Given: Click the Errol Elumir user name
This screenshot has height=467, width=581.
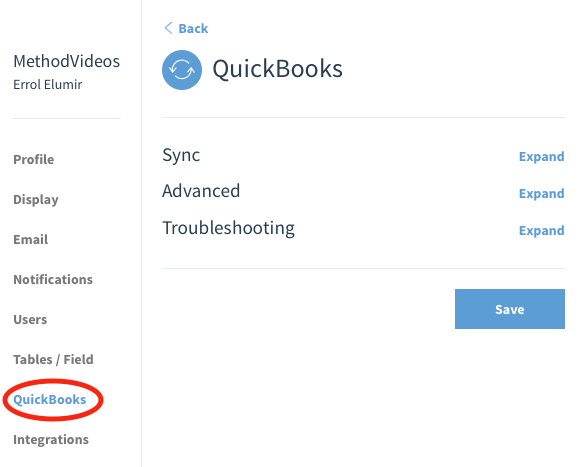Looking at the screenshot, I should click(x=48, y=85).
